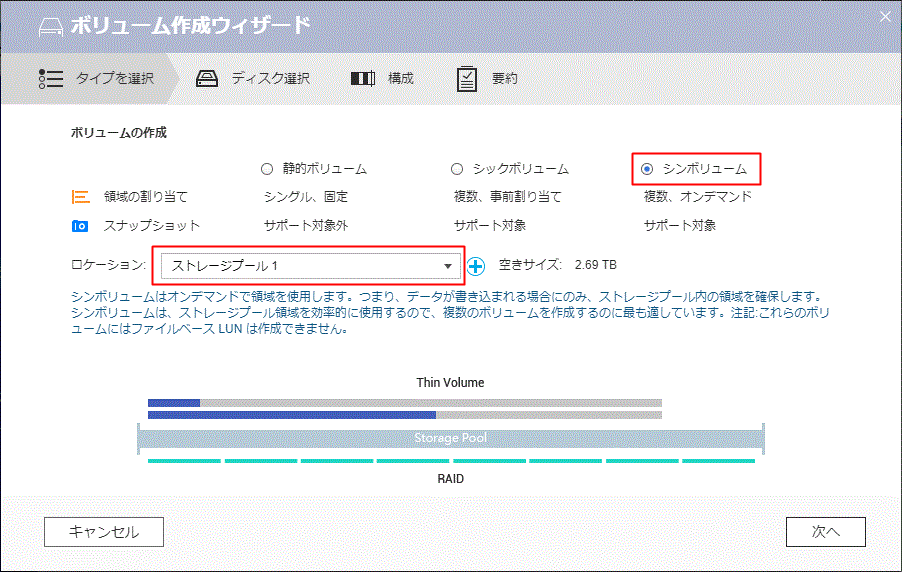Click the 構成 step icon
The image size is (902, 572).
(363, 78)
